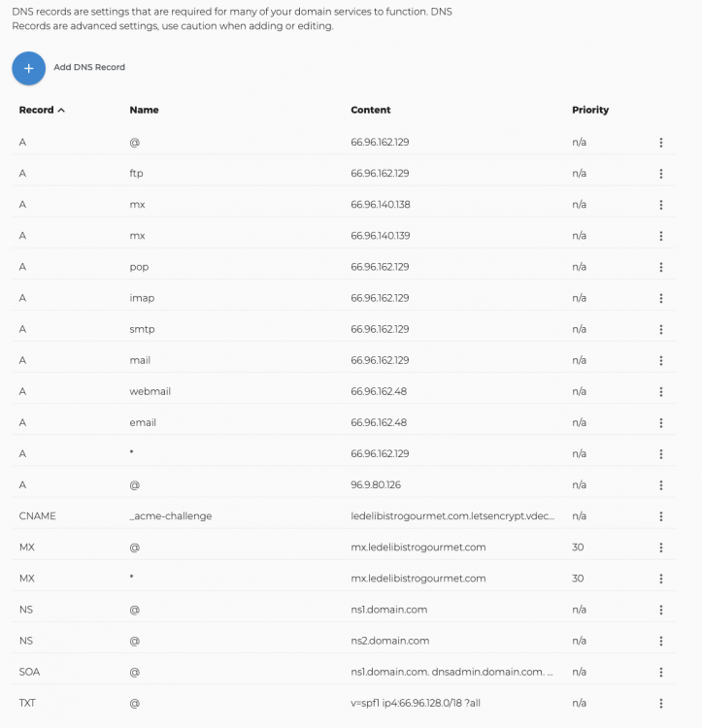Open options menu for smtp A record
This screenshot has height=728, width=702.
coord(660,329)
